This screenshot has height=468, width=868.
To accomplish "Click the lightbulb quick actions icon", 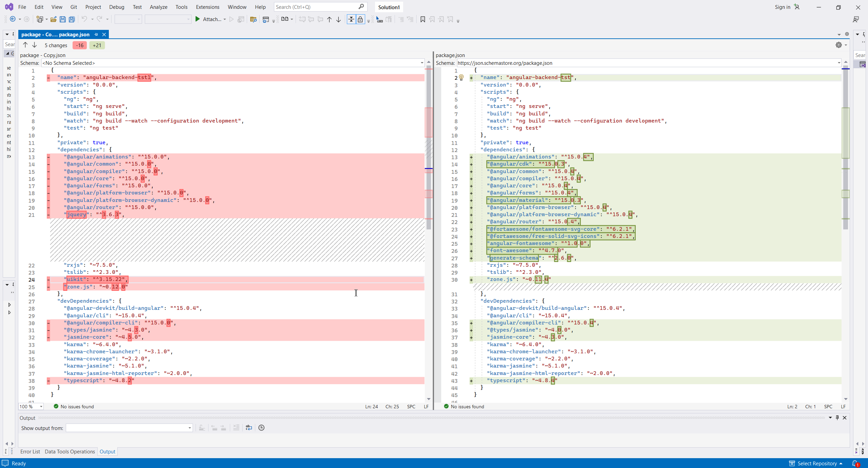I will 461,78.
